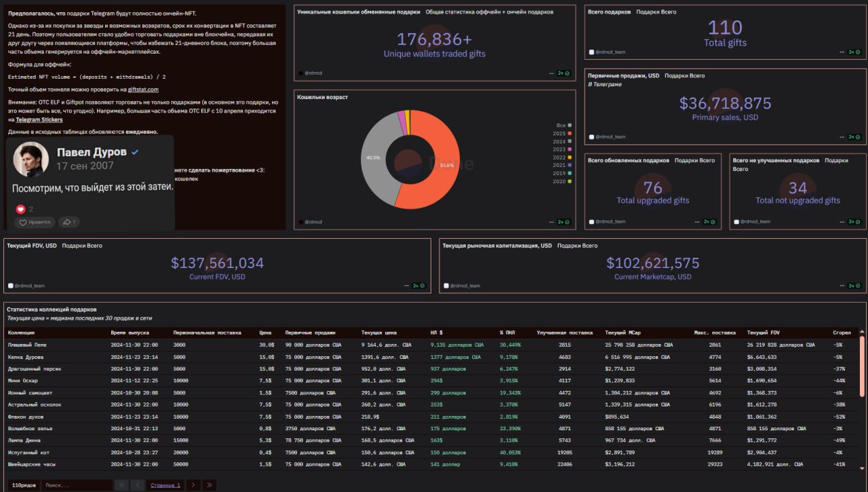
Task: Sort table by Сгорел column header
Action: (842, 333)
